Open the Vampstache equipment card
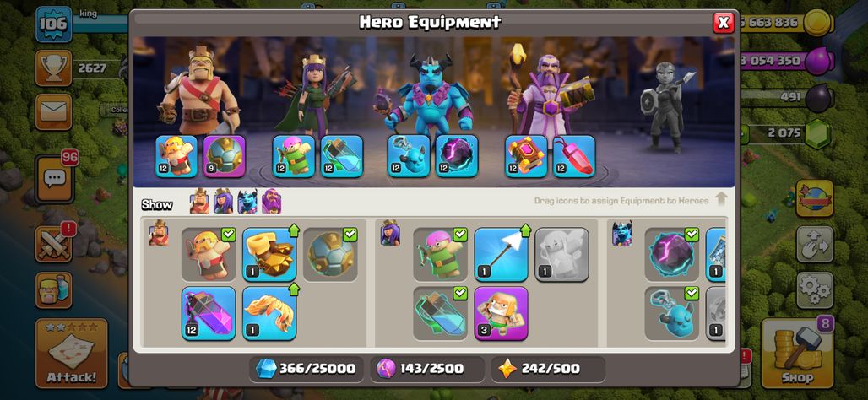The width and height of the screenshot is (868, 400). [x=269, y=313]
